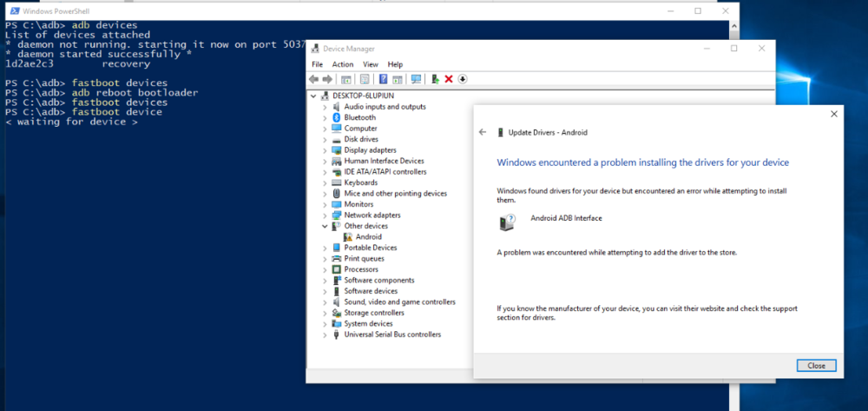Screen dimensions: 868x411
Task: Expand the Universal Serial Bus controllers node
Action: 325,335
